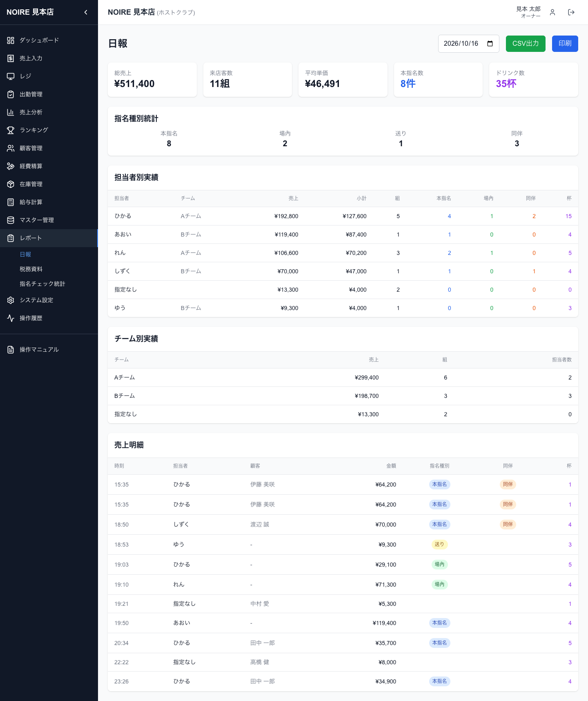588x701 pixels.
Task: Click the logout icon in header
Action: pyautogui.click(x=571, y=12)
